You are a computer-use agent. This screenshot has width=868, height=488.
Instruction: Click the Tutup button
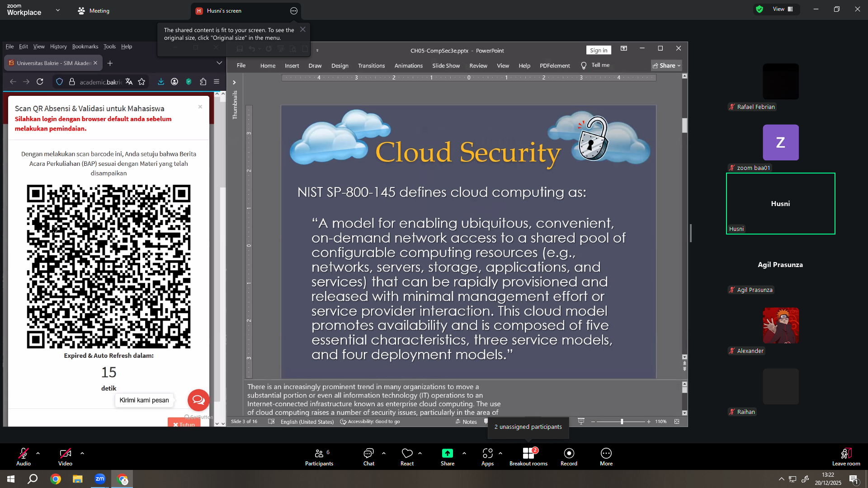(184, 424)
